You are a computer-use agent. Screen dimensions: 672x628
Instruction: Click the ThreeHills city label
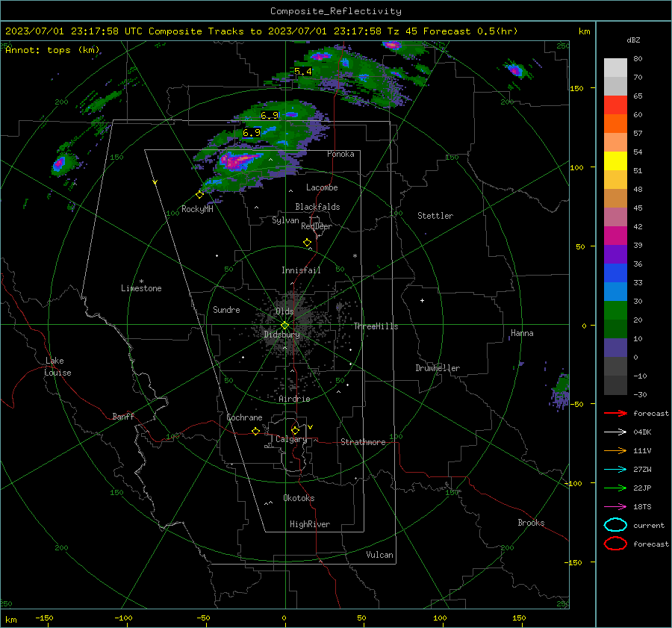point(376,326)
